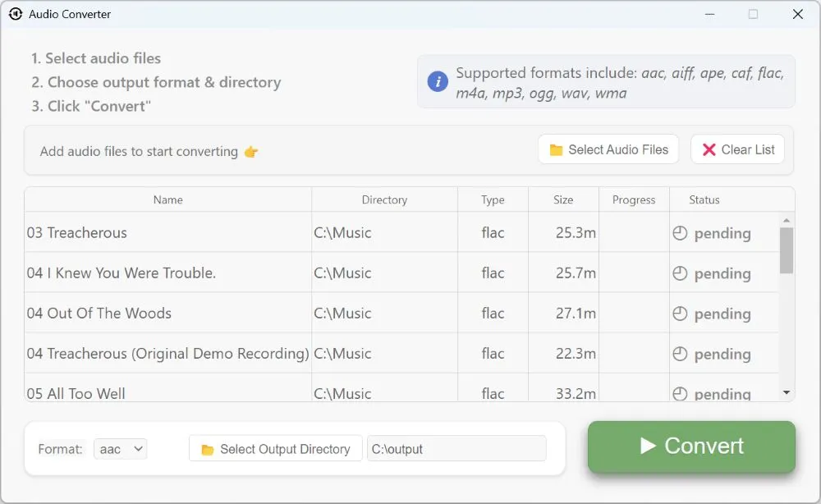Click the Audio Converter logo in the title bar
Screen dimensions: 821x504
[x=16, y=14]
